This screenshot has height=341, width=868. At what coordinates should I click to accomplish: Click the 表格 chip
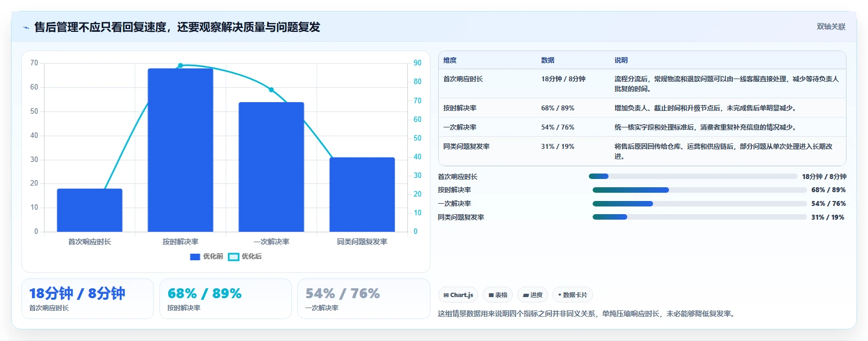coord(497,295)
